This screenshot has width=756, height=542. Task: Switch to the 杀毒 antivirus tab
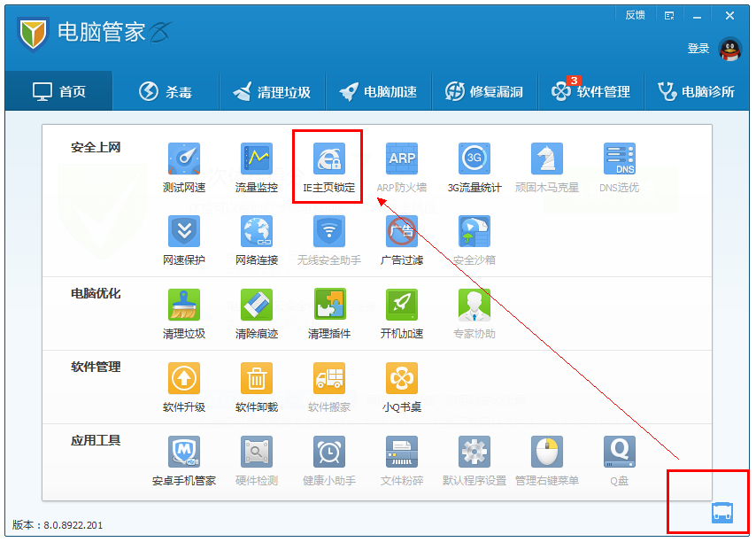166,91
